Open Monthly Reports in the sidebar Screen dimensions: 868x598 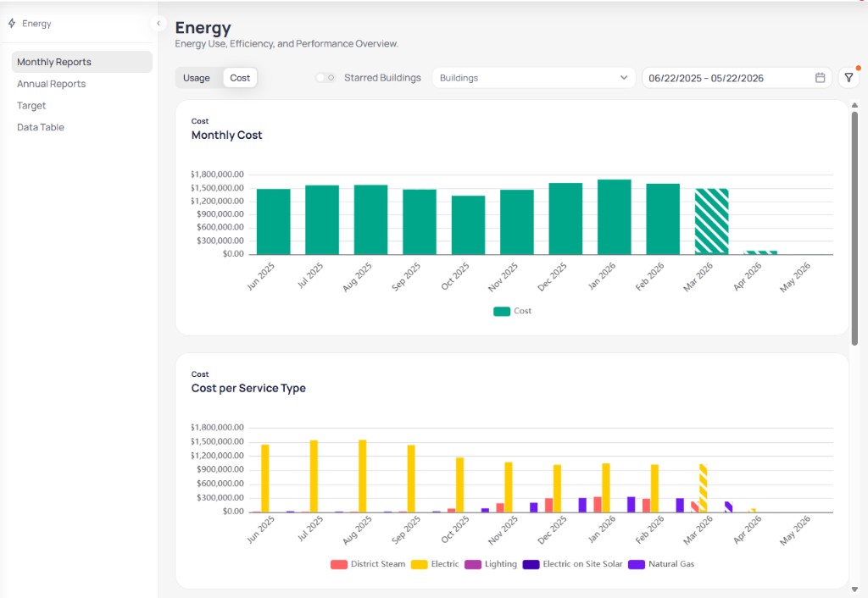pyautogui.click(x=82, y=62)
